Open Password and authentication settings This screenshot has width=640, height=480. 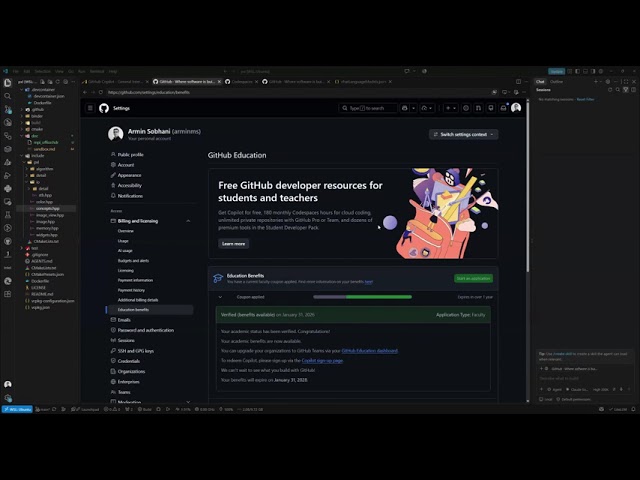coord(145,330)
